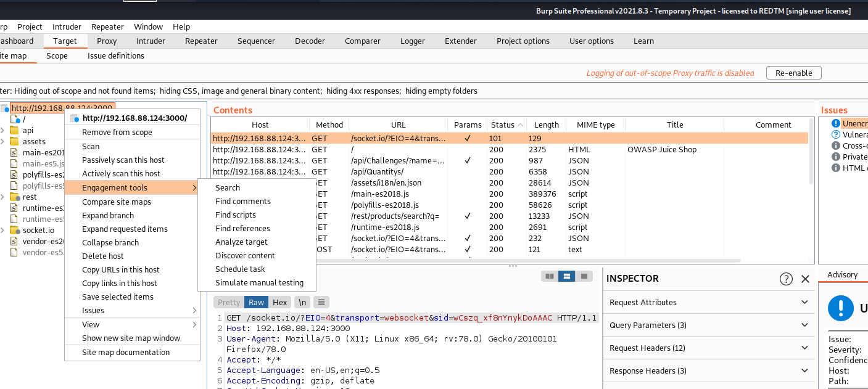Open the request editor hamburger menu icon

coord(321,302)
